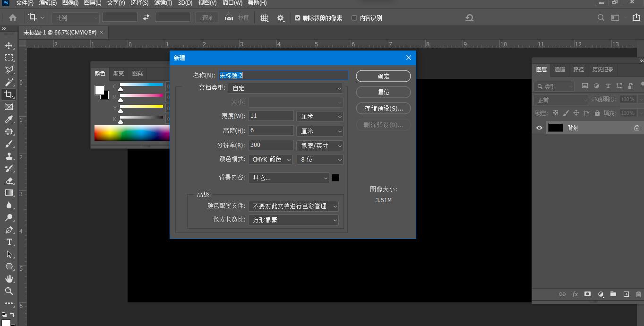Click the Straighten tool icon
Image resolution: width=644 pixels, height=326 pixels.
tap(229, 17)
